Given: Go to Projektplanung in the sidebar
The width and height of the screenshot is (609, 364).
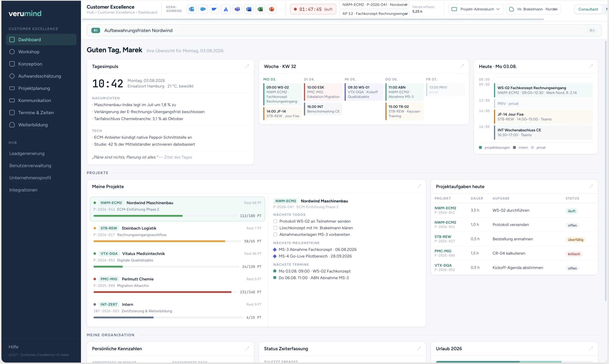Looking at the screenshot, I should coord(41,88).
